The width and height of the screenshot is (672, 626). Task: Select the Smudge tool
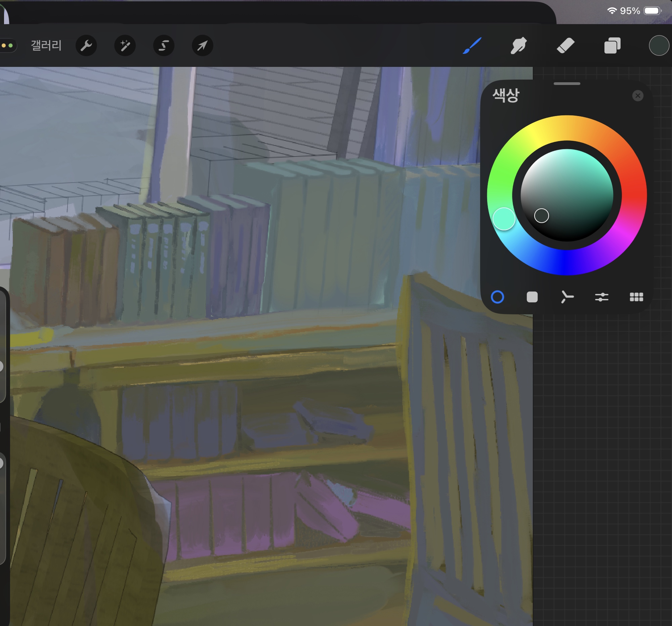[518, 45]
